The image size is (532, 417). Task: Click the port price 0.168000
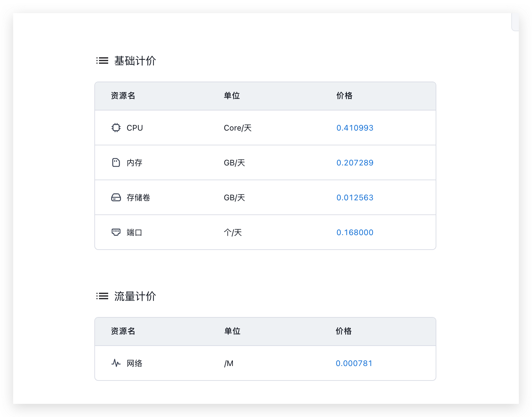[x=355, y=232]
